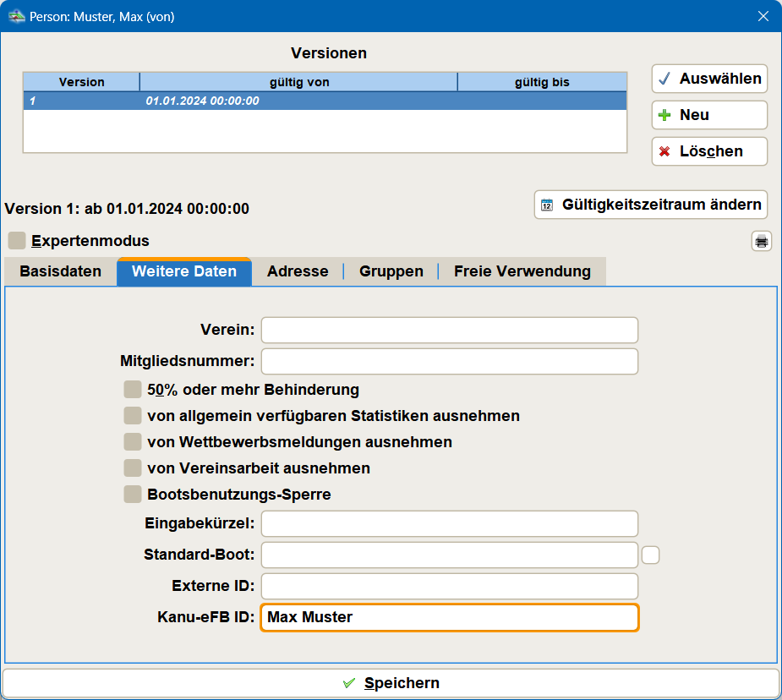Viewport: 782px width, 700px height.
Task: Open the Adresse tab
Action: tap(298, 272)
